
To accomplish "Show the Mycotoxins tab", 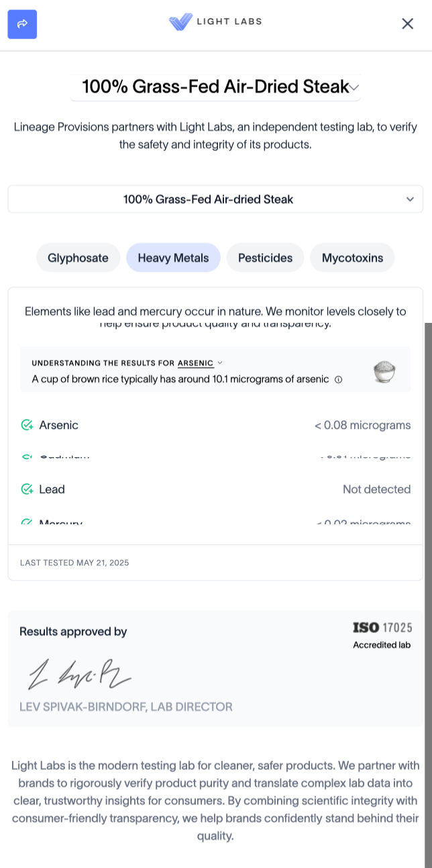I will [x=352, y=258].
